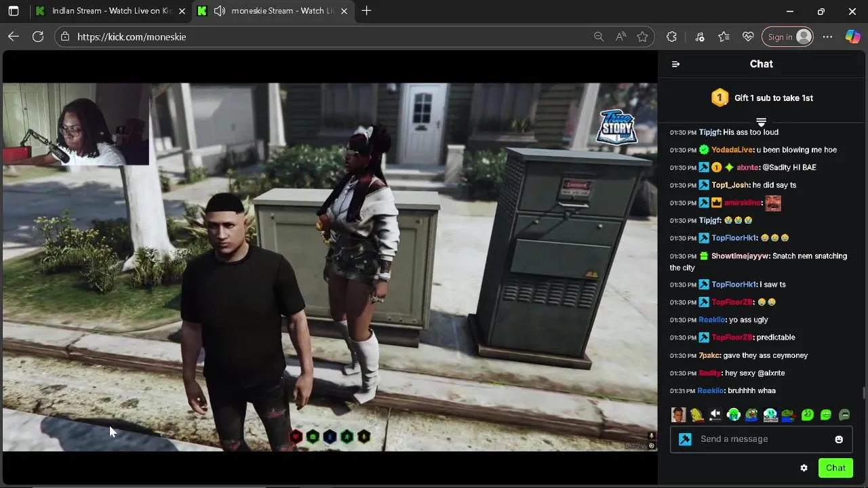Open TopFloorZB username saying predictable
The image size is (868, 488).
(732, 338)
